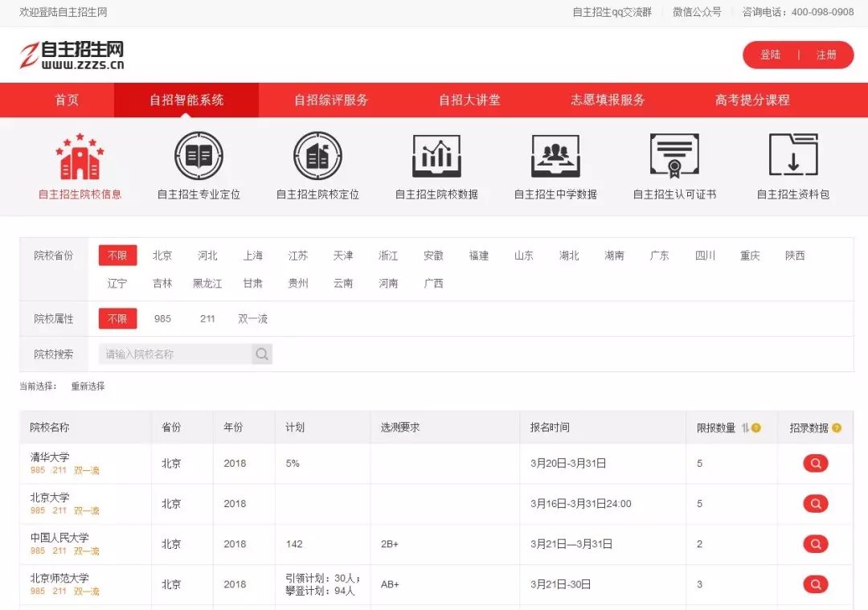Select 985 in the 院校属性 filter
Image resolution: width=868 pixels, height=610 pixels.
coord(163,319)
